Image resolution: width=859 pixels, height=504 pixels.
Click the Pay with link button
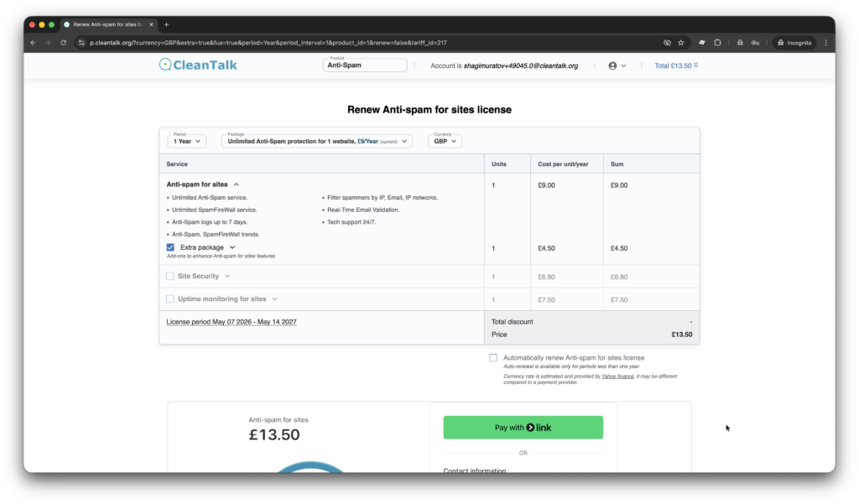click(523, 428)
